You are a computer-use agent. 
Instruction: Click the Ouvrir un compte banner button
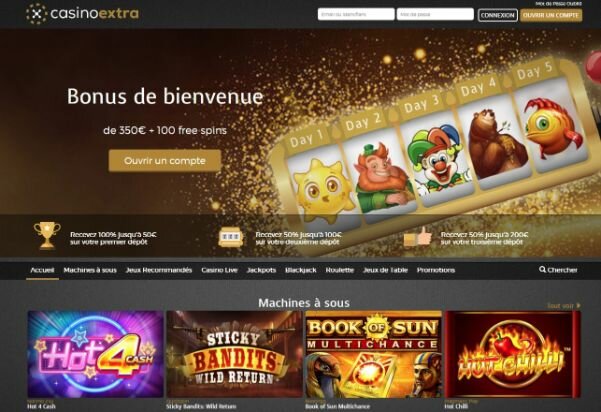point(165,161)
